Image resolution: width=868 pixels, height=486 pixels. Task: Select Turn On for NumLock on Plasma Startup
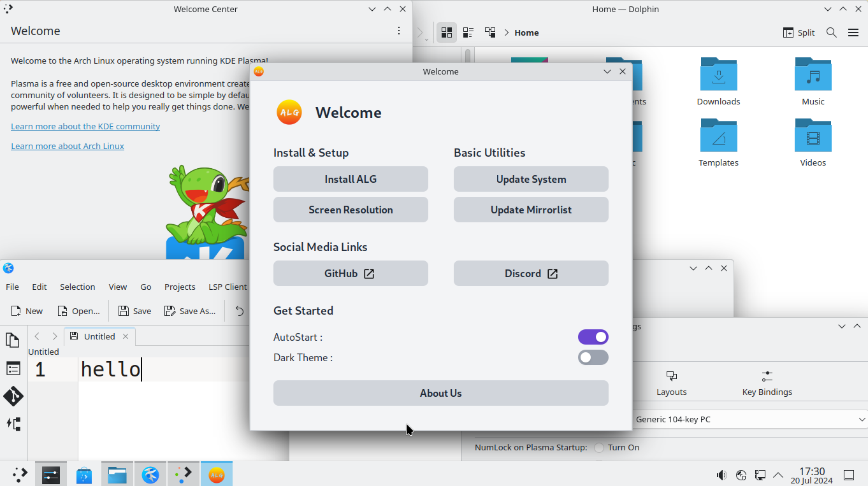click(x=598, y=447)
